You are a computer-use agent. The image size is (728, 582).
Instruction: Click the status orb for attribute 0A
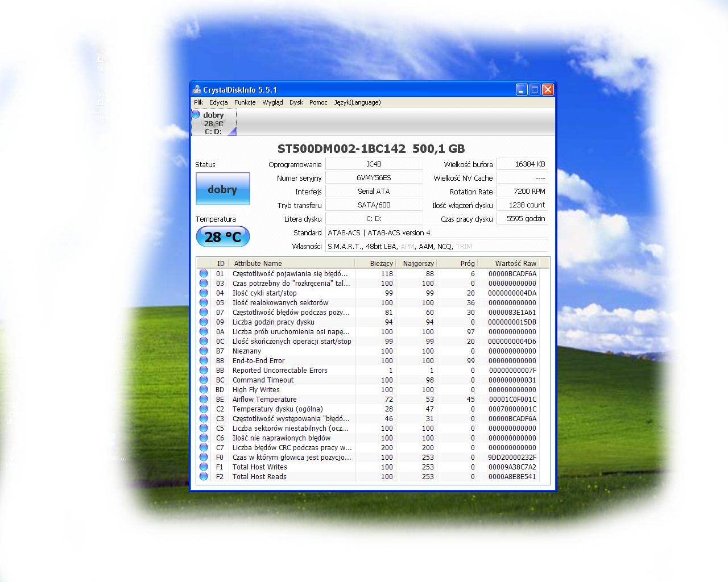[x=204, y=331]
